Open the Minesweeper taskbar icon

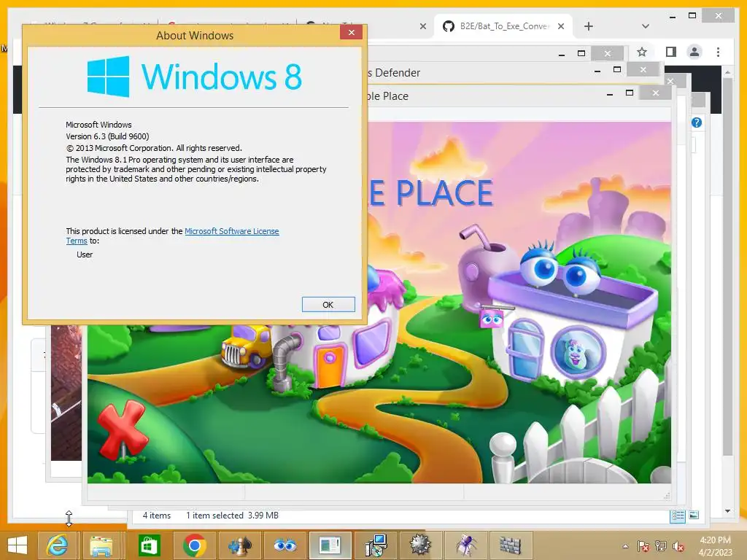[x=420, y=545]
